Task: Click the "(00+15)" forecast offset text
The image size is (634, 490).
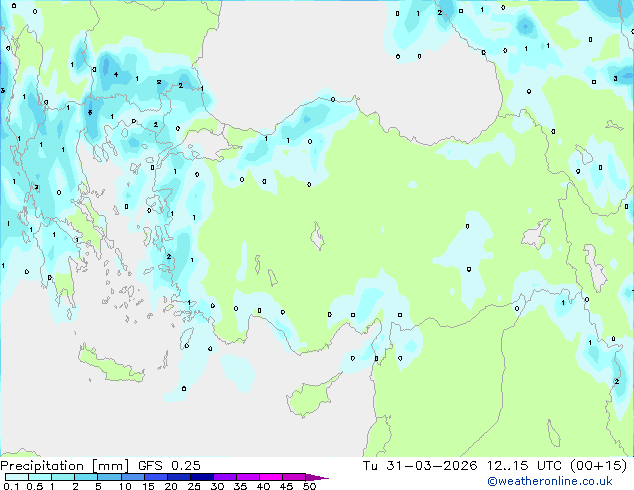Action: (598, 466)
